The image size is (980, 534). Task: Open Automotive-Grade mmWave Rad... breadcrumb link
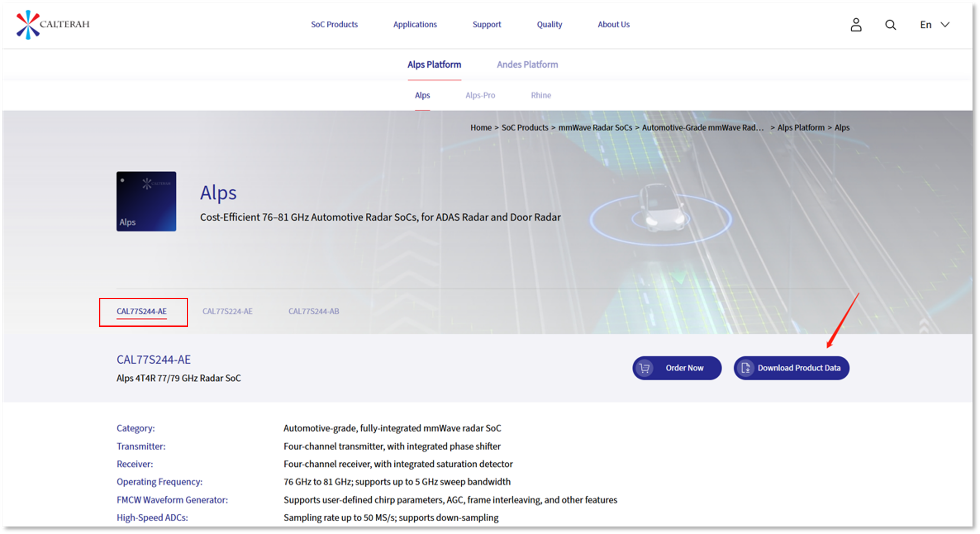[702, 128]
